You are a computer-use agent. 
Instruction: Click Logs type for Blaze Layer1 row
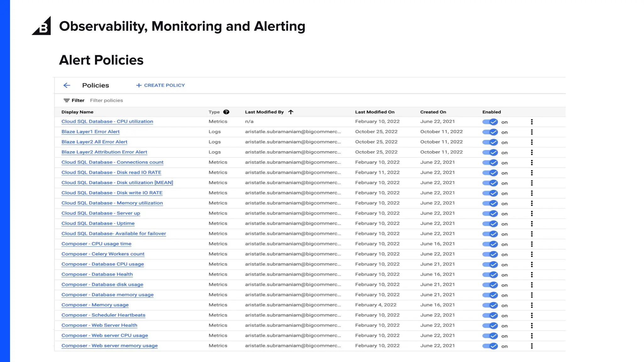pos(215,132)
